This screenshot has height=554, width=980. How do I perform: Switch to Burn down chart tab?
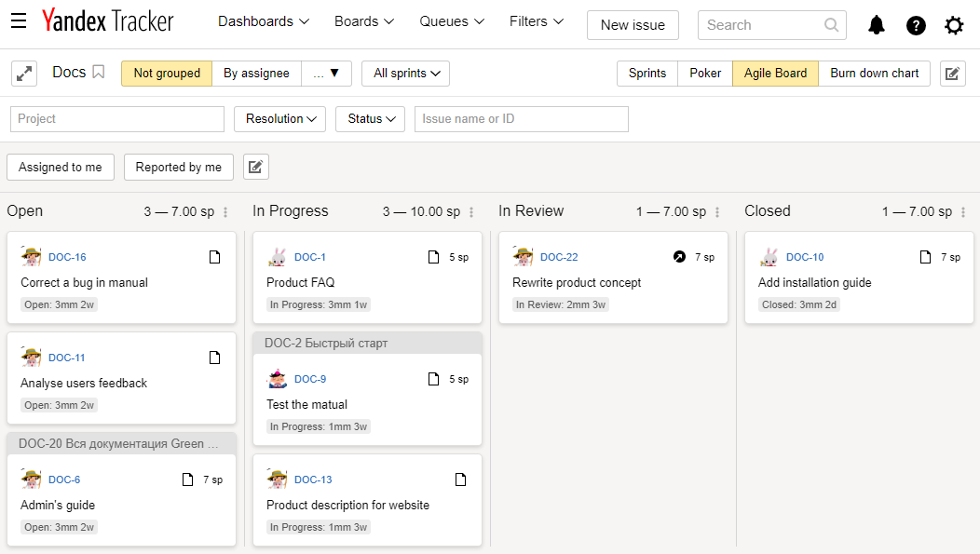click(874, 73)
